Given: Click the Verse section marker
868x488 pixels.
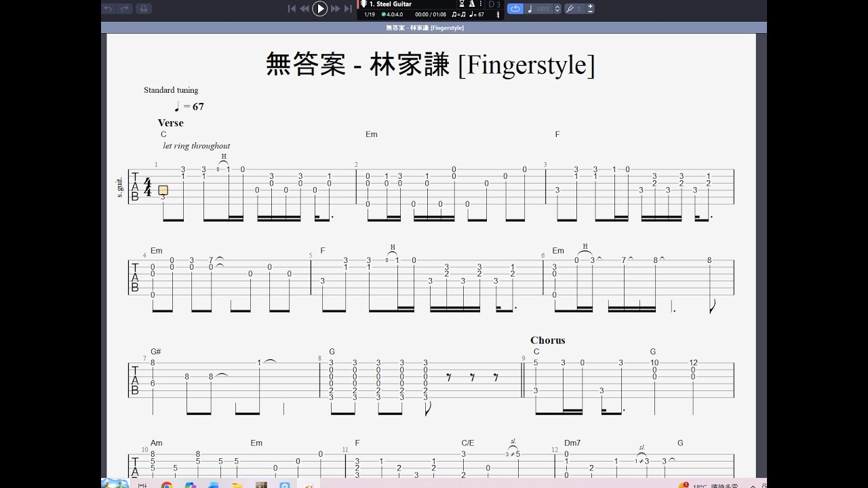Looking at the screenshot, I should (x=171, y=123).
